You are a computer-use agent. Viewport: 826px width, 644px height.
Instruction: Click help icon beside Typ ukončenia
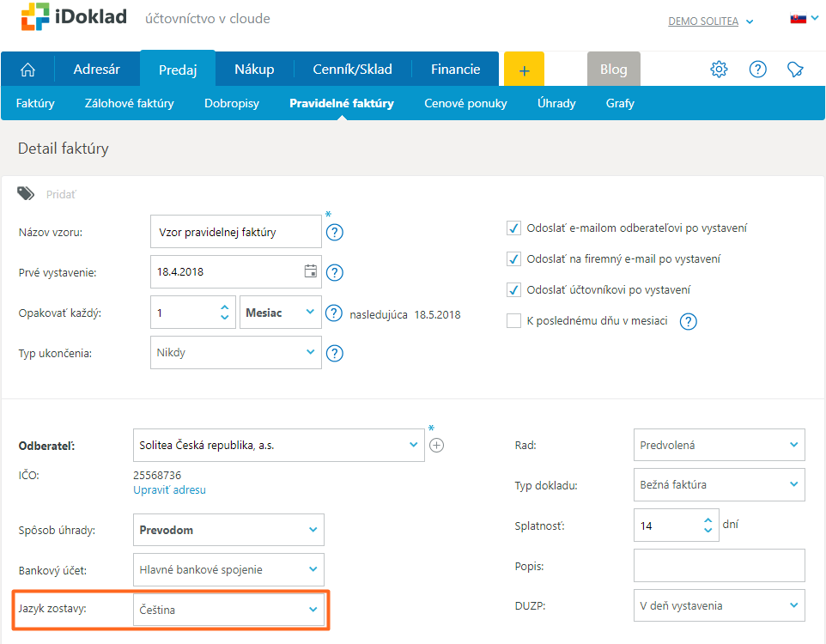pos(335,353)
